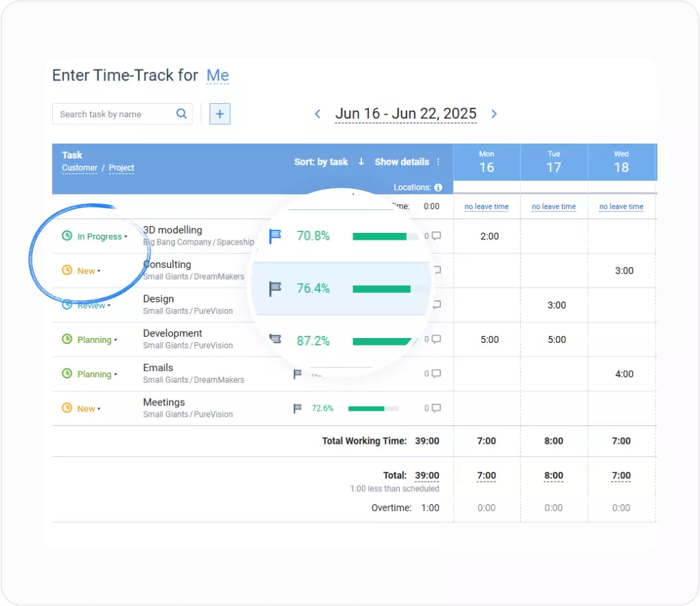
Task: Expand the New status dropdown on Consulting row
Action: tap(84, 271)
